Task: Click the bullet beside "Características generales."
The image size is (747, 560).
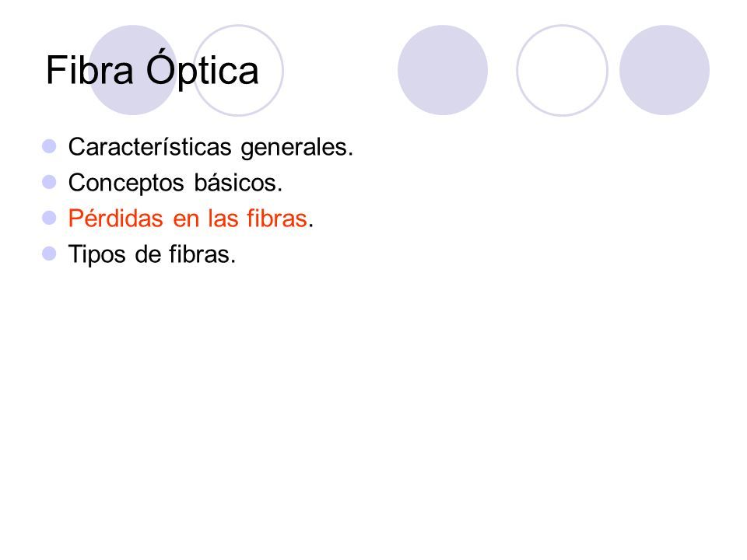Action: click(49, 146)
